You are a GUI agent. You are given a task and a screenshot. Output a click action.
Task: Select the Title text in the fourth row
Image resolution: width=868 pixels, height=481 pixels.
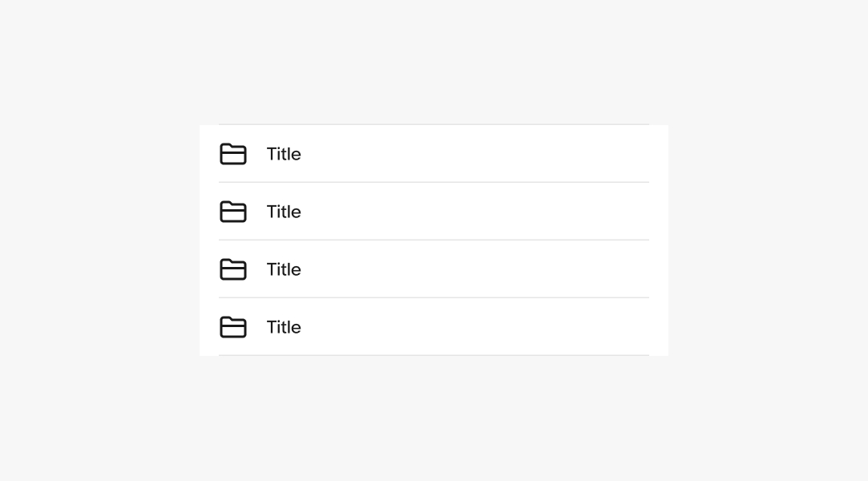284,327
